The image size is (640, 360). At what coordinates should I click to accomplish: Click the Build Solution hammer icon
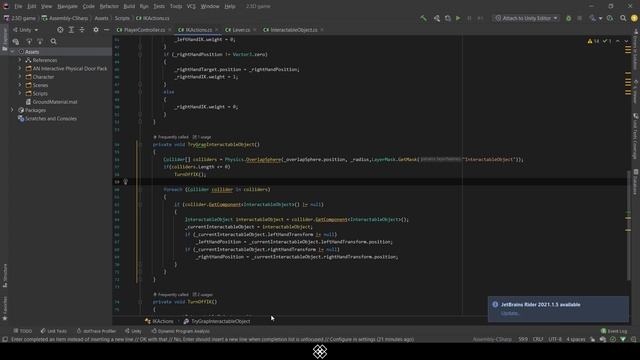point(423,18)
